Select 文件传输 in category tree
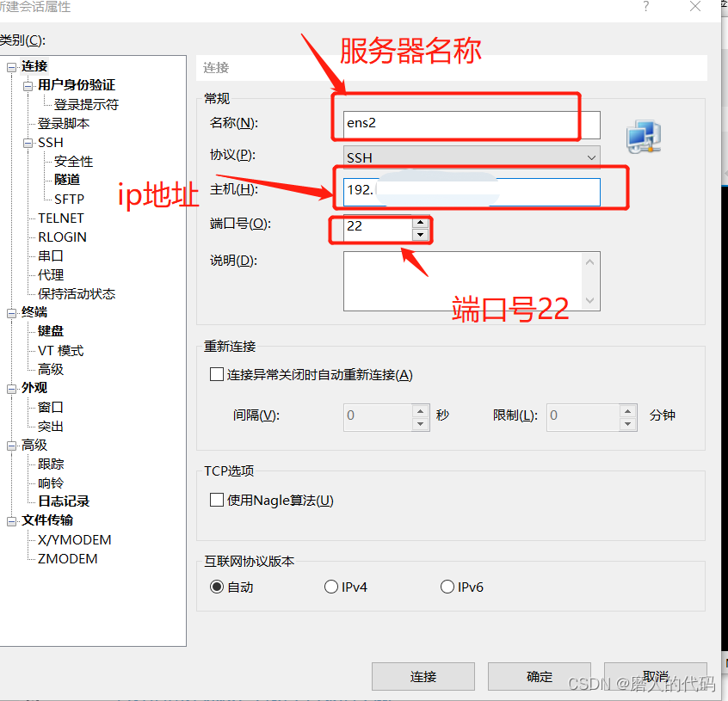 click(46, 520)
